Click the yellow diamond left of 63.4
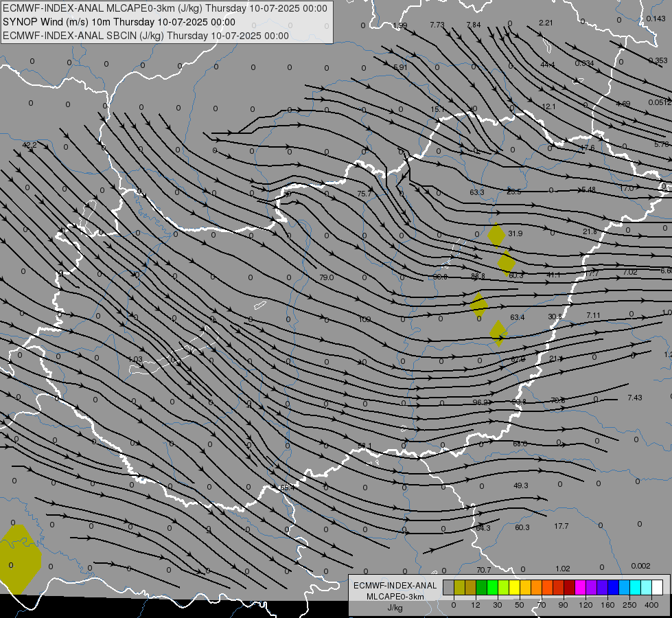Image resolution: width=672 pixels, height=618 pixels. click(x=478, y=306)
